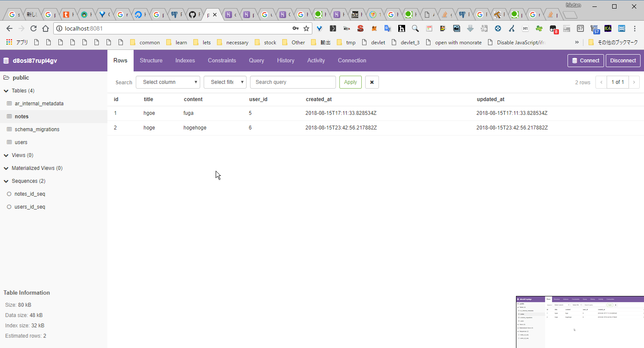This screenshot has width=644, height=348.
Task: Switch to the Structure tab
Action: point(151,61)
